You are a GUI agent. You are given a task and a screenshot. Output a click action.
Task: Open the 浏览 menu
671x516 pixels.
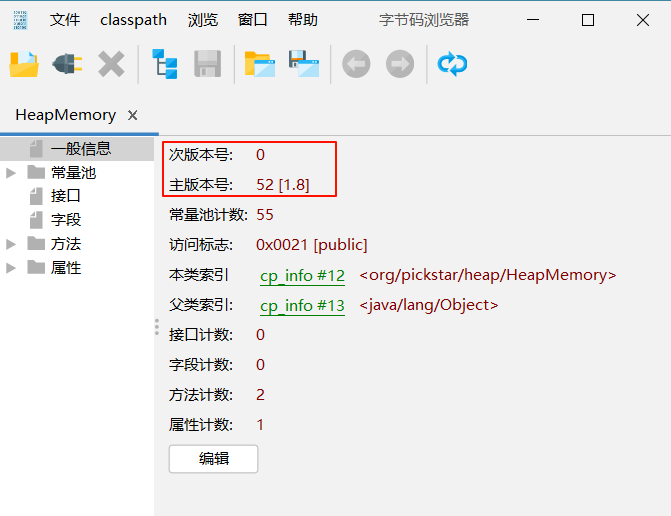(203, 20)
